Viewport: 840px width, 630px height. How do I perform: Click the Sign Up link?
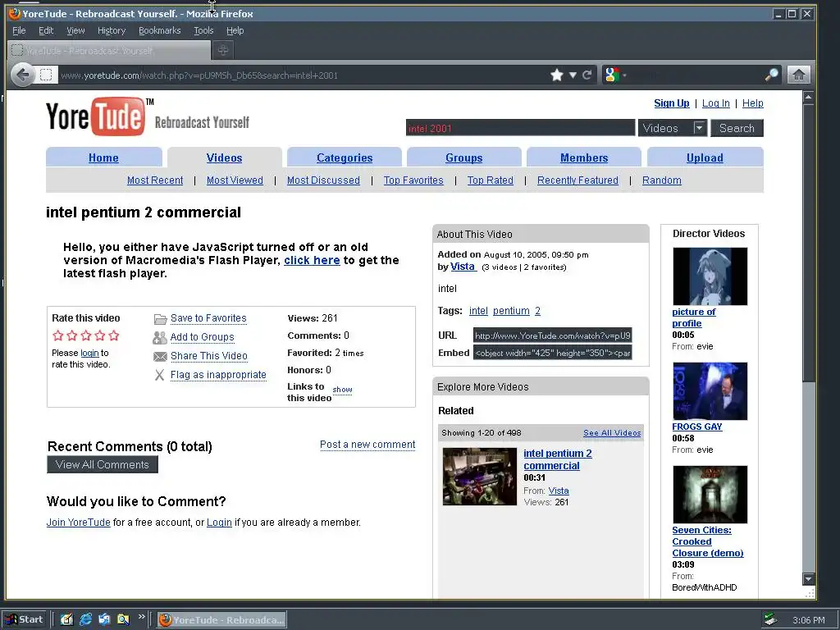point(672,103)
